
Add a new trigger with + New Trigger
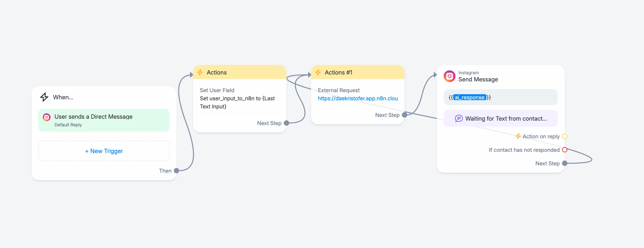pos(104,151)
